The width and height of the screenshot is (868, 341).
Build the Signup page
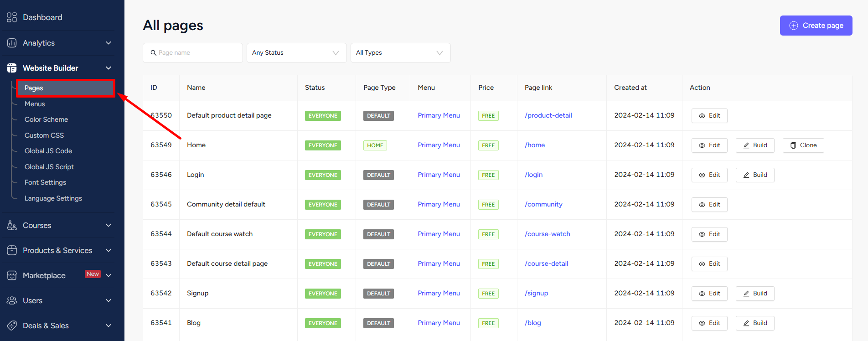tap(755, 294)
